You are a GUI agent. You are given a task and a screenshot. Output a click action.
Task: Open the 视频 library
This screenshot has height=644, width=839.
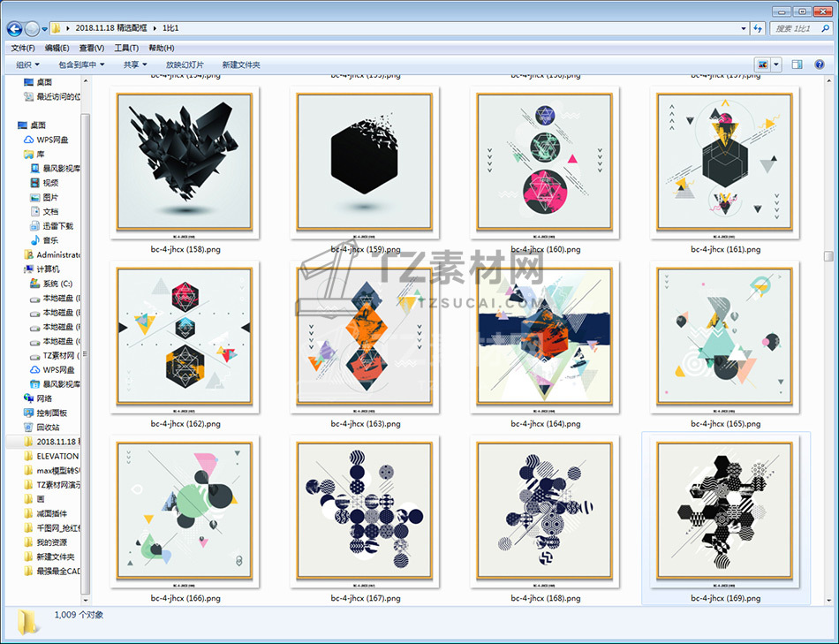(x=44, y=183)
